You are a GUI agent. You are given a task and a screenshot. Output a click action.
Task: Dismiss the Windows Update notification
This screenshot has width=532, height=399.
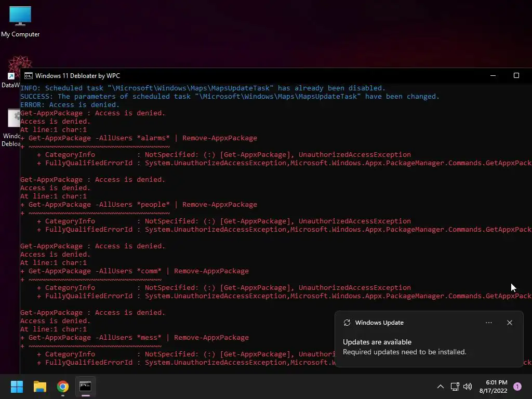pyautogui.click(x=510, y=323)
